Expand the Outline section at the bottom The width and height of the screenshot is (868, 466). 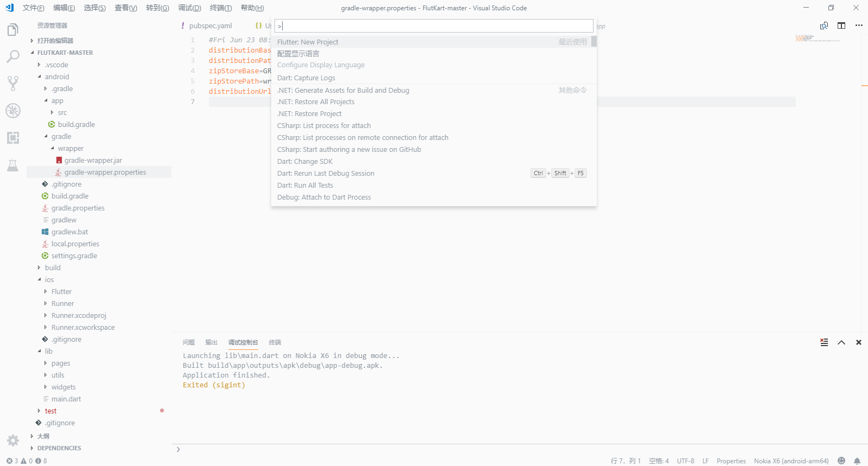pos(43,436)
